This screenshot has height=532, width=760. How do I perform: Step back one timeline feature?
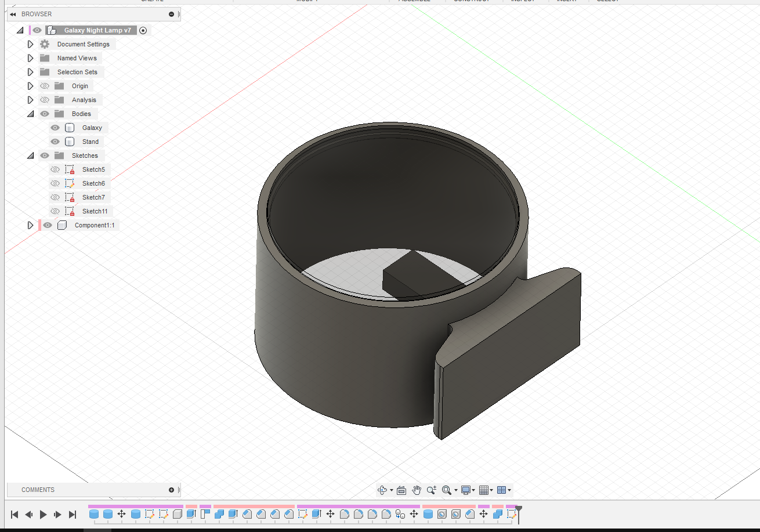[x=28, y=514]
